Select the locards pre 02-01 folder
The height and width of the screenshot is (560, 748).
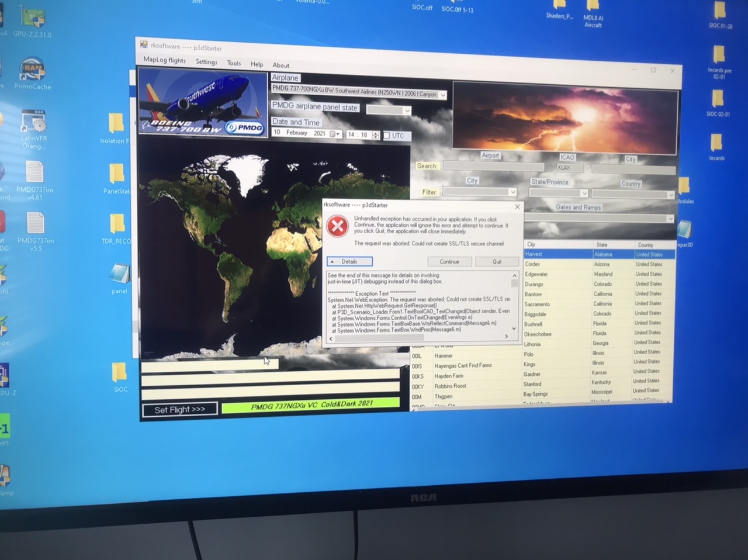pos(719,63)
